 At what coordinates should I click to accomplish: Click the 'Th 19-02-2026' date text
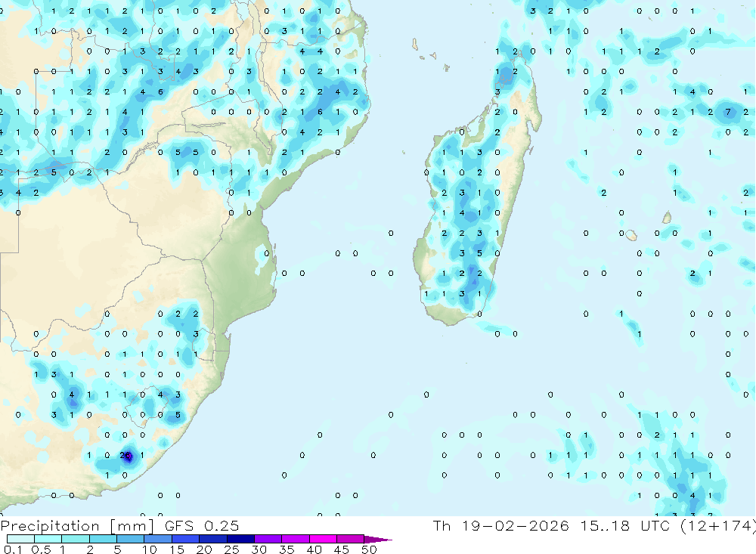(501, 525)
